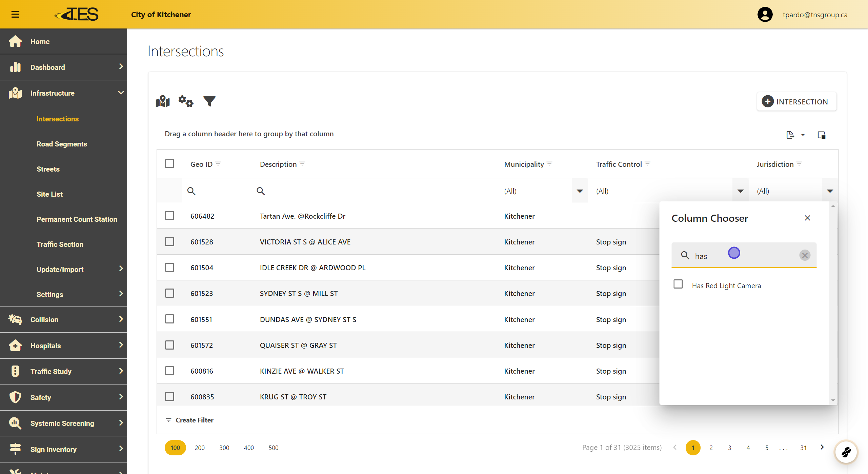Viewport: 868px width, 474px height.
Task: Open the hamburger menu icon
Action: (x=15, y=14)
